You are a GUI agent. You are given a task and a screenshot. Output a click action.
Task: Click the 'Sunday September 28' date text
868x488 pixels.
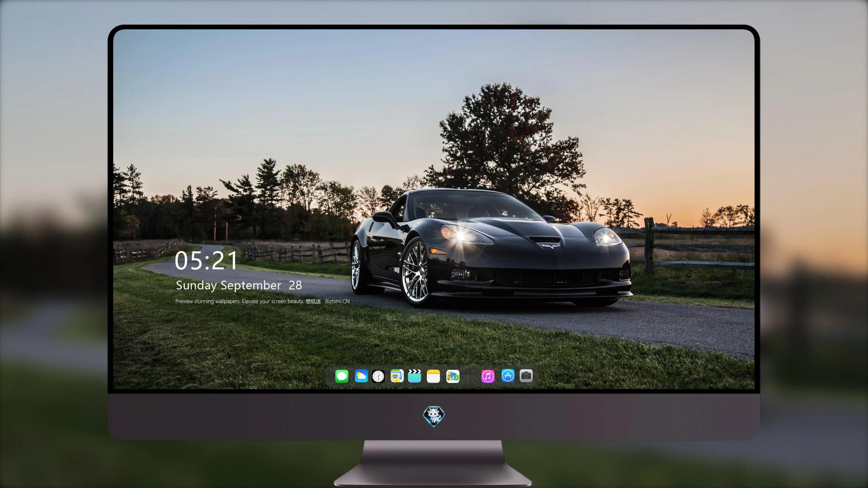pyautogui.click(x=239, y=285)
